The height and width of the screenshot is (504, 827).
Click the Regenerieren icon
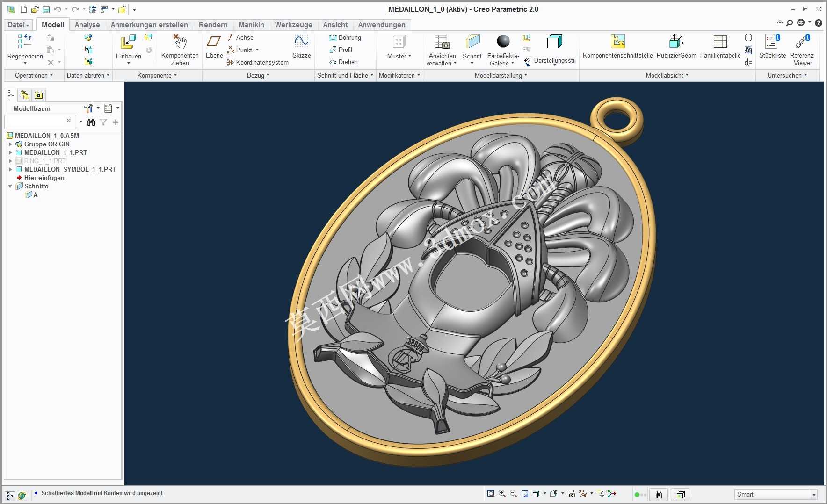[x=25, y=41]
